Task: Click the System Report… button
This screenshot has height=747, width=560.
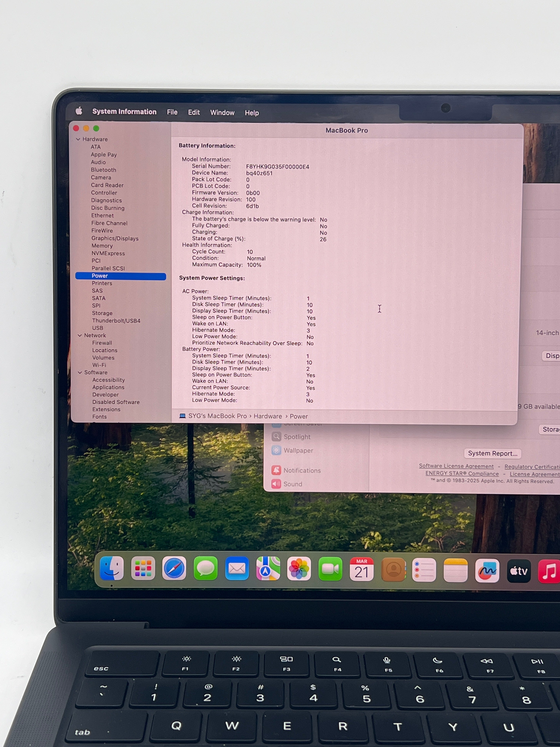Action: pyautogui.click(x=492, y=453)
